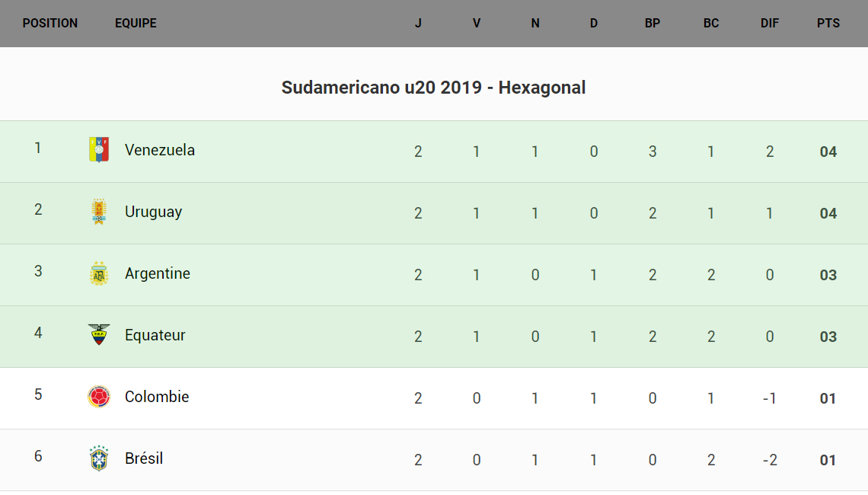This screenshot has height=495, width=868.
Task: Open the Uruguay team name link
Action: pyautogui.click(x=153, y=212)
